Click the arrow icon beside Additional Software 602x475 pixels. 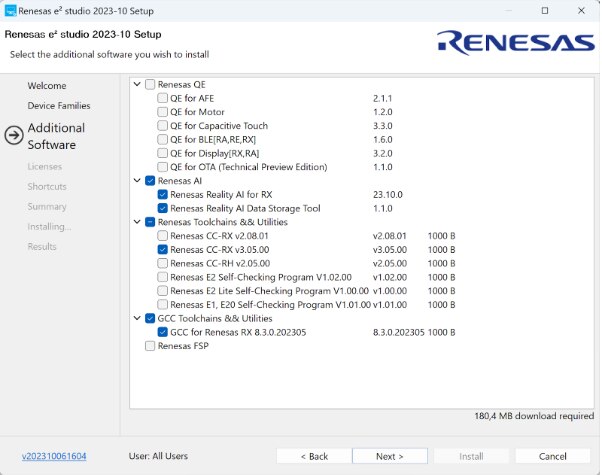pyautogui.click(x=14, y=136)
